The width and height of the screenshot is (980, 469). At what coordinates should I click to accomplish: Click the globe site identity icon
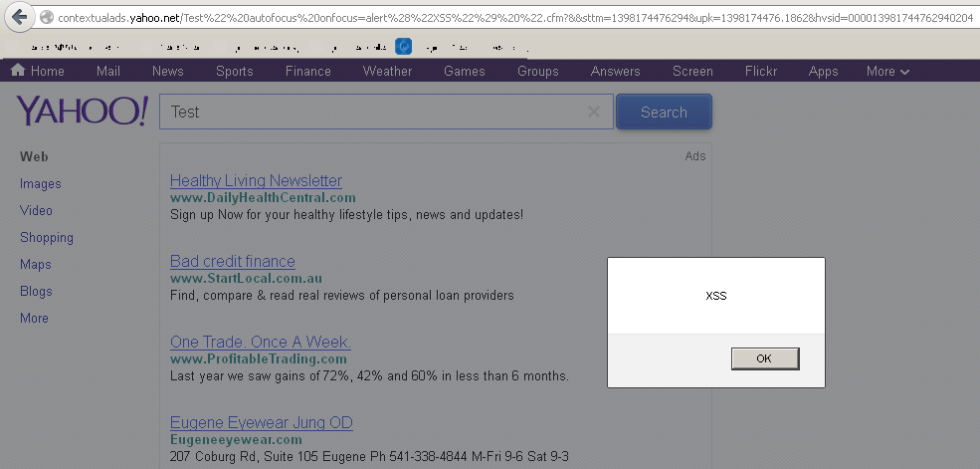47,18
